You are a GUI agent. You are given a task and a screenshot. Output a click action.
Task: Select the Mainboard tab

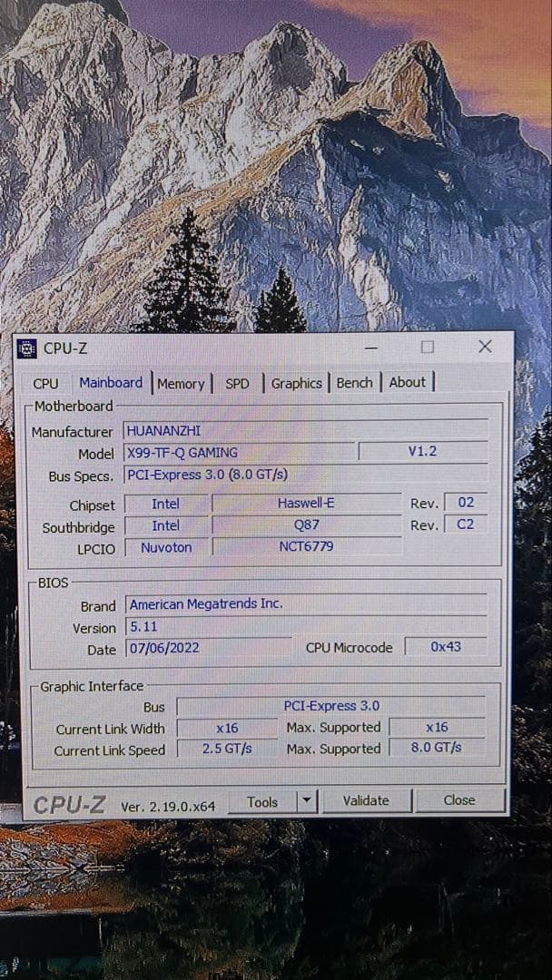click(111, 383)
